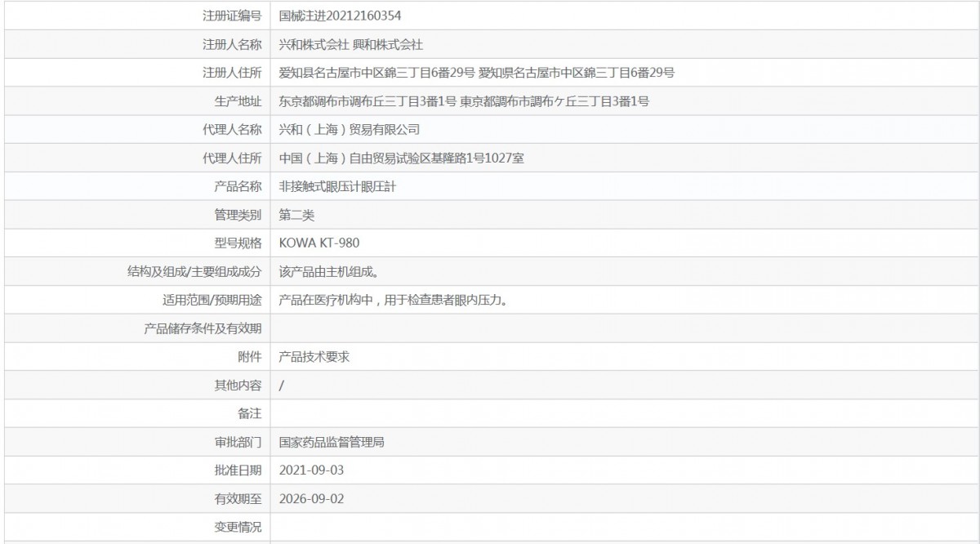Click the label '有效期至'
The image size is (980, 544).
pyautogui.click(x=238, y=498)
